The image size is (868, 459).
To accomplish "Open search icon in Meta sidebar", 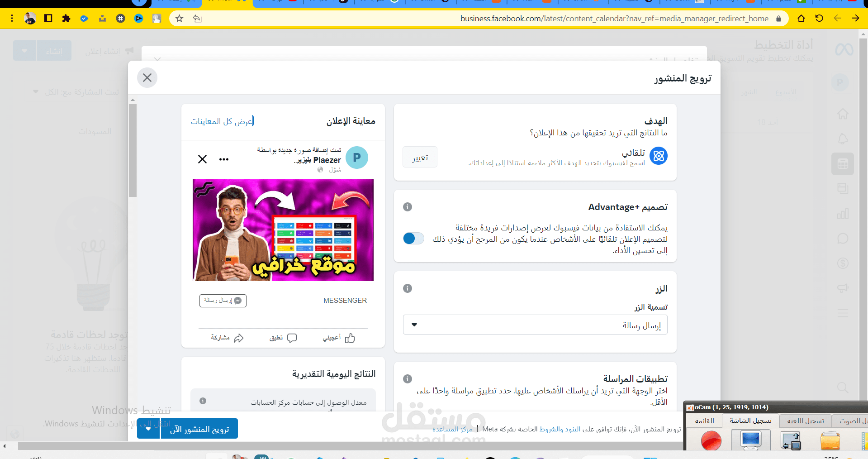I will click(x=843, y=387).
